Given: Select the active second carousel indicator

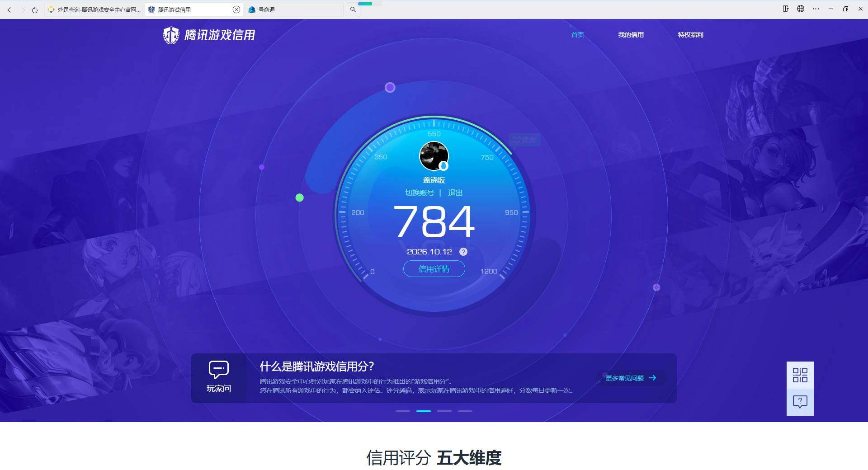Looking at the screenshot, I should click(x=424, y=411).
